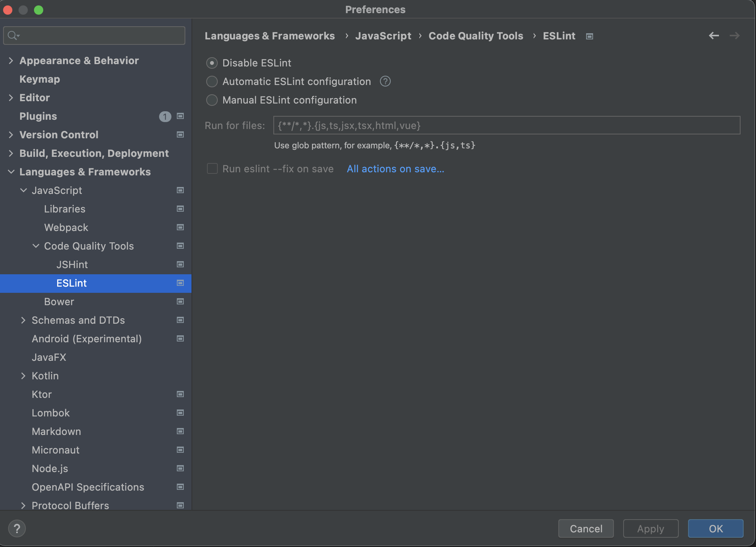Click the project-level icon beside Node.js

pos(180,468)
